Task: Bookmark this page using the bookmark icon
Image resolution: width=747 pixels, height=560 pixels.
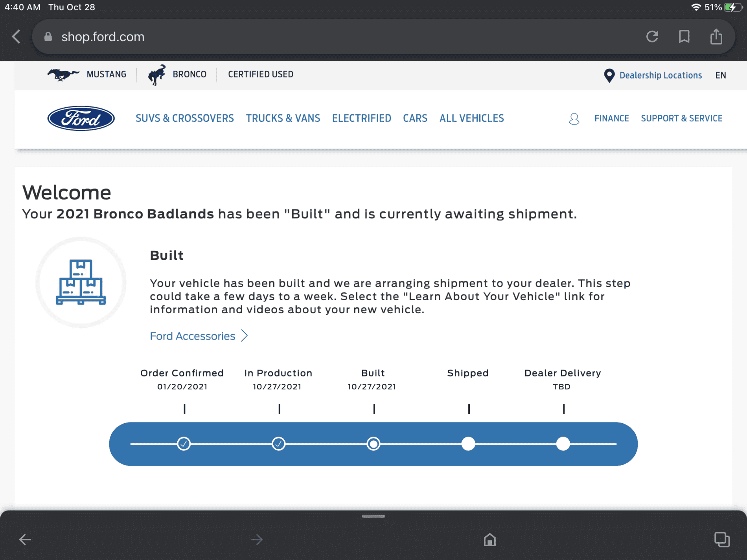Action: tap(684, 37)
